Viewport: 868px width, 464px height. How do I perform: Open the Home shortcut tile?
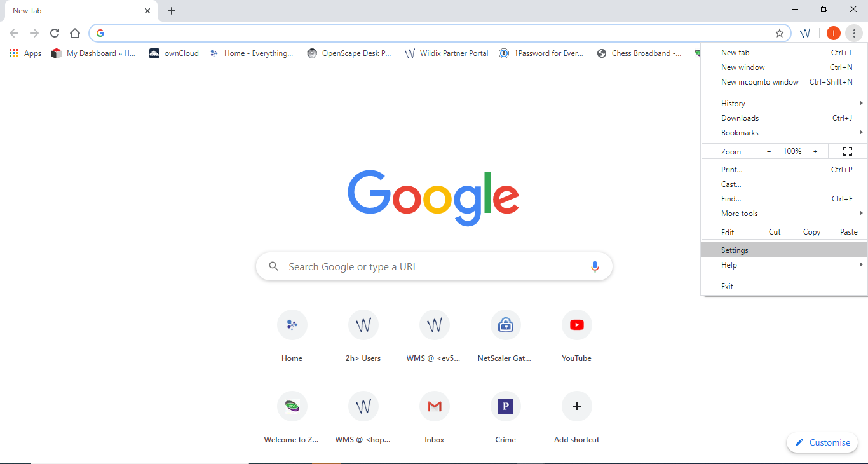[292, 337]
